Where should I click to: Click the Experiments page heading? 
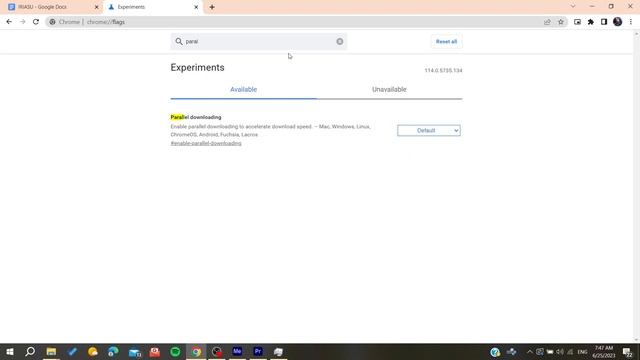[198, 67]
